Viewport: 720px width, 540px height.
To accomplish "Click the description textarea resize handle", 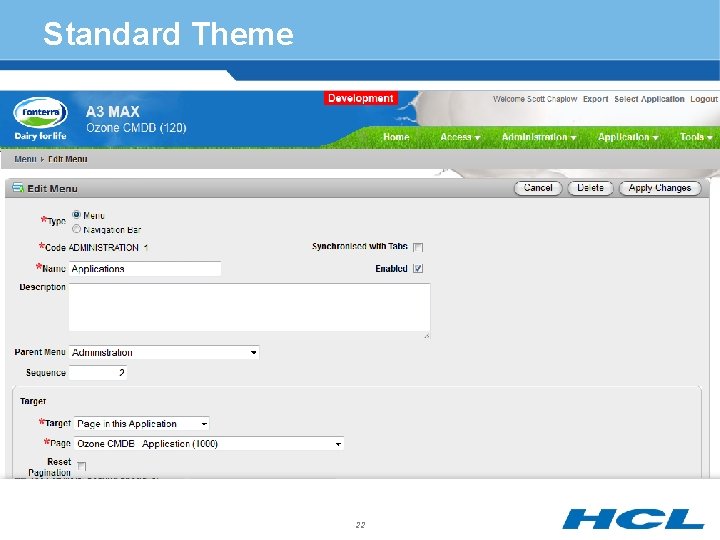I will point(427,336).
